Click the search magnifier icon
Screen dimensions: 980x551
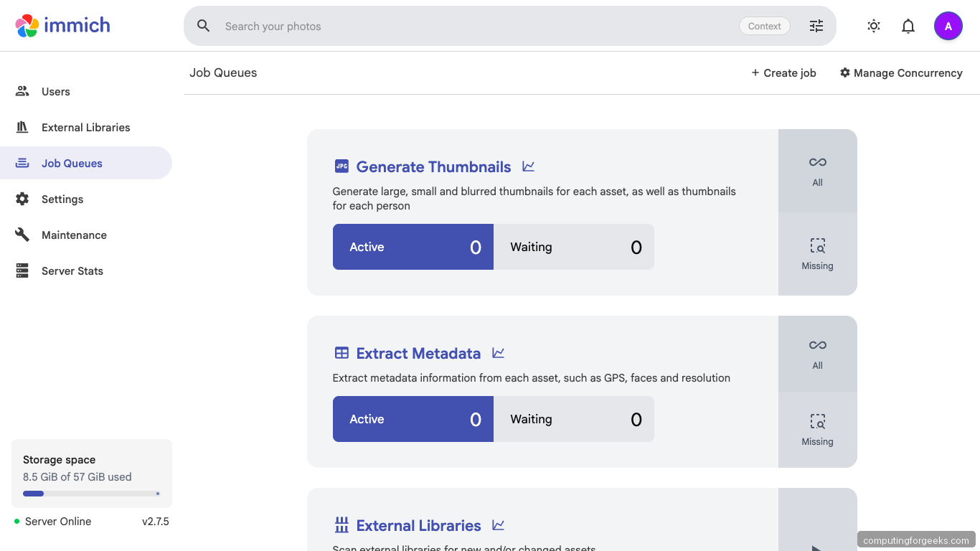pos(203,25)
